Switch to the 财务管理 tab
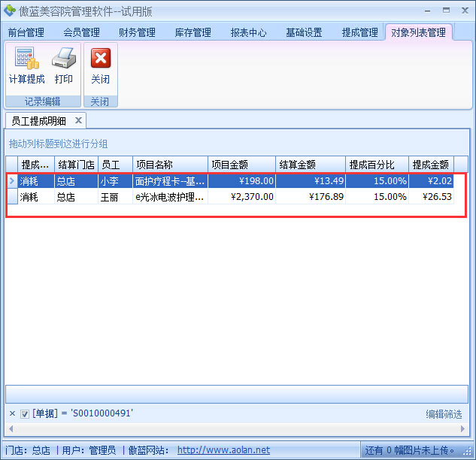 pos(137,33)
